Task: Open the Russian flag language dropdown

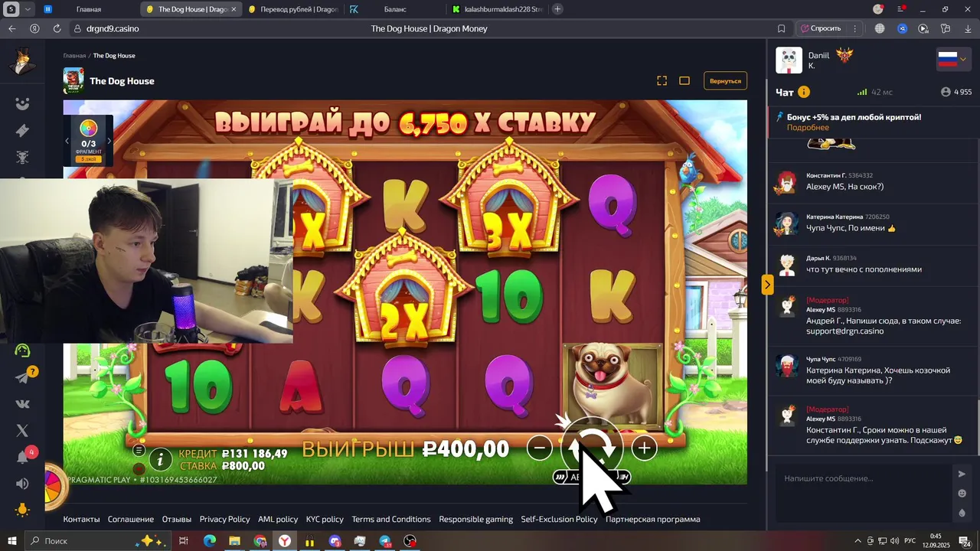Action: click(953, 59)
